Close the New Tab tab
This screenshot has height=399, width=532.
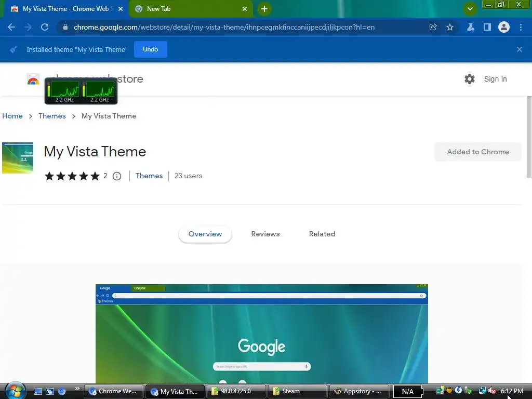pos(245,9)
